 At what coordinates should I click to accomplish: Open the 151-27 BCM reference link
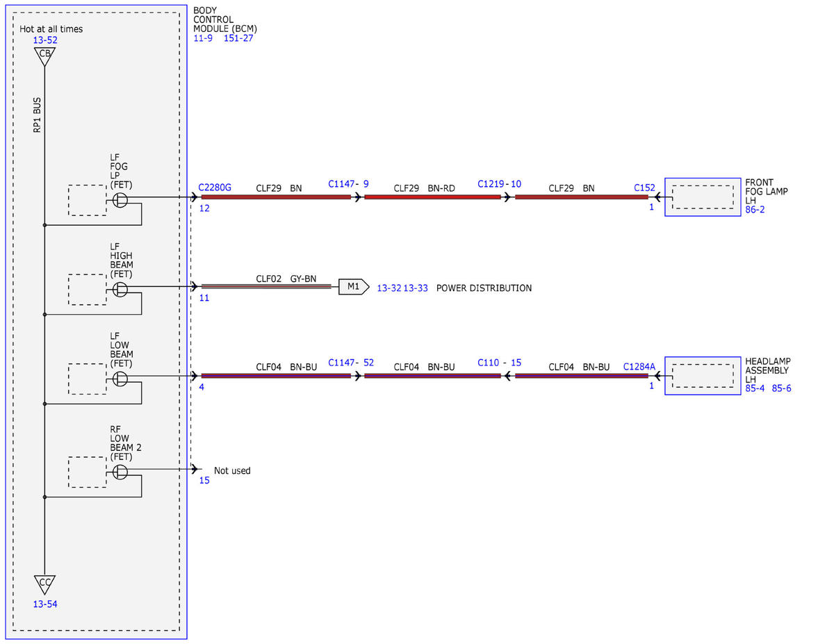[x=238, y=38]
